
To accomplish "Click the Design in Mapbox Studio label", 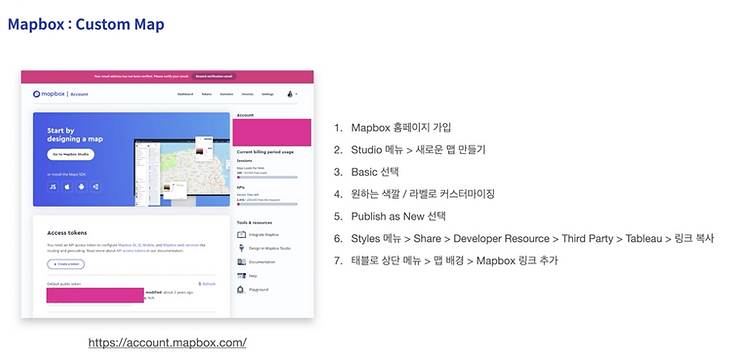I will click(269, 248).
